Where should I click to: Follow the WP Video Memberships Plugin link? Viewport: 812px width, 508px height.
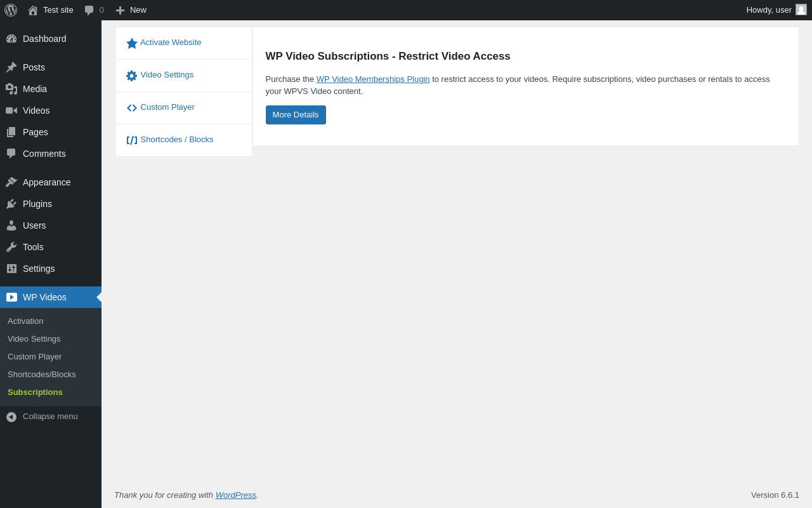tap(373, 79)
